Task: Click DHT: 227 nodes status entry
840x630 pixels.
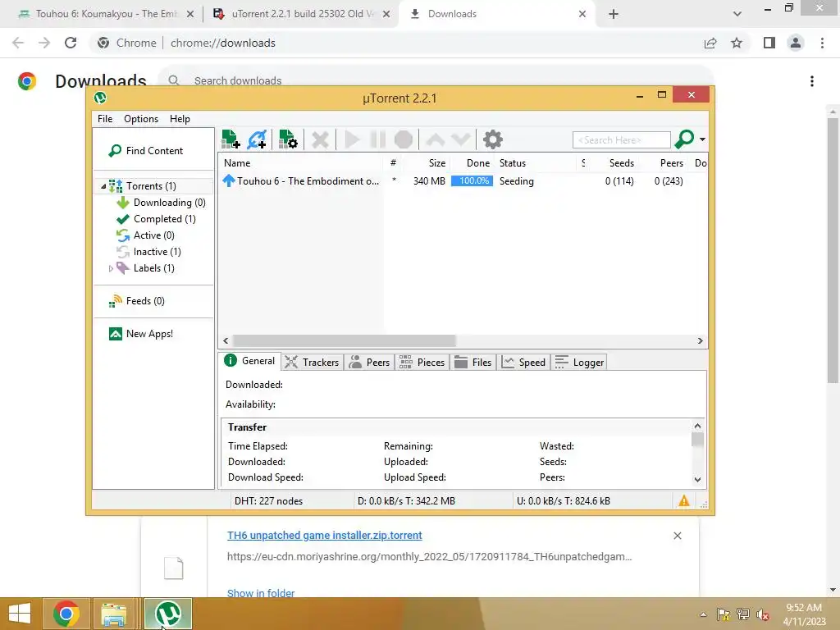Action: (268, 501)
